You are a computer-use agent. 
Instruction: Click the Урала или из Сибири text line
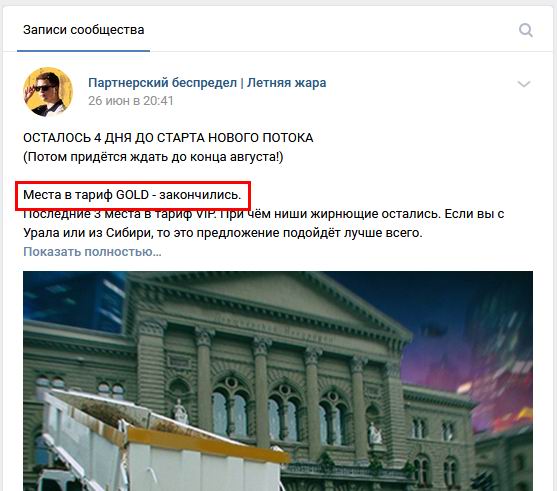223,233
